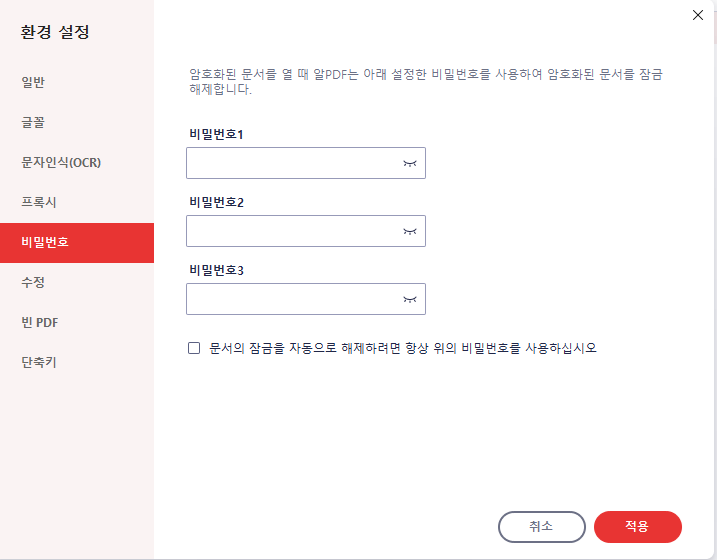The image size is (717, 560).
Task: Click the 비밀번호1 label
Action: [216, 134]
